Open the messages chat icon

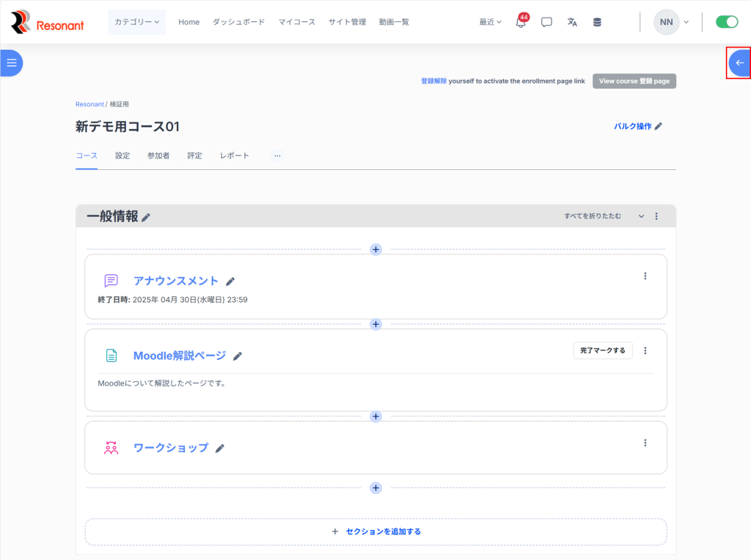546,22
